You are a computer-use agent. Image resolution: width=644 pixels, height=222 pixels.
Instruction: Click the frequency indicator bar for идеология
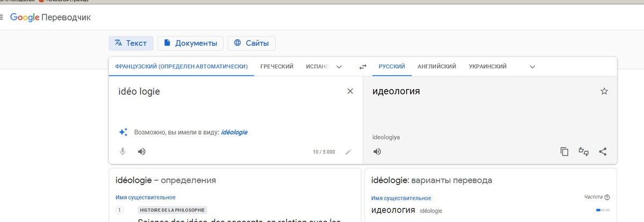tap(603, 210)
